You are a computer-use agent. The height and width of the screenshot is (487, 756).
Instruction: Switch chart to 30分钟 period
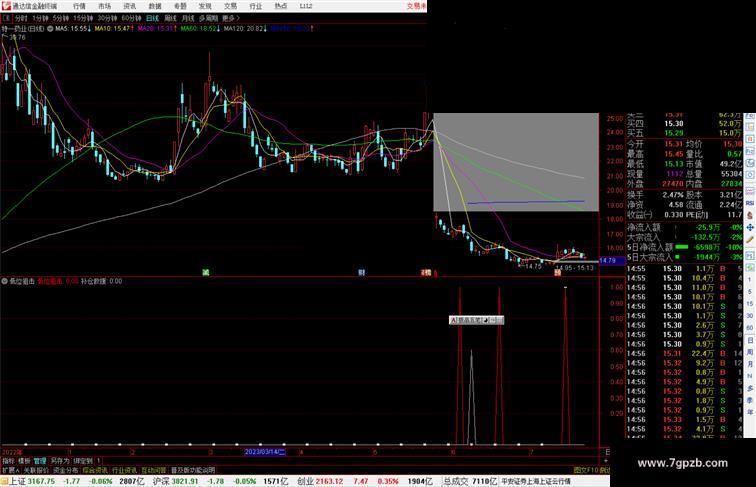(x=107, y=18)
